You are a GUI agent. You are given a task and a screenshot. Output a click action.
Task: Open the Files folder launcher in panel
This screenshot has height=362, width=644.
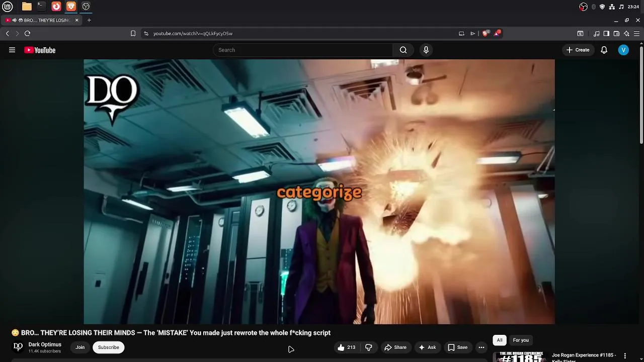tap(27, 7)
